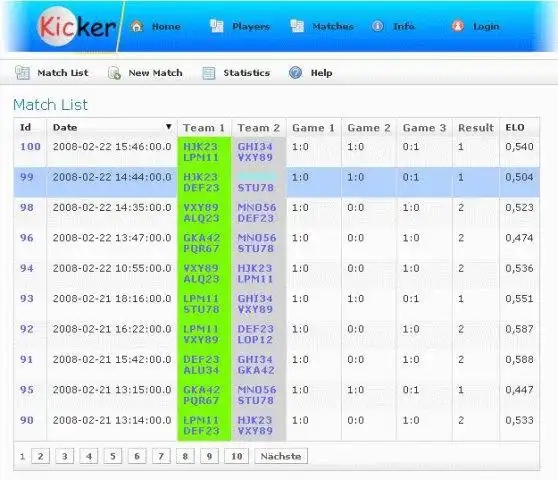The width and height of the screenshot is (558, 480).
Task: Open match Id 94 link
Action: coord(27,268)
